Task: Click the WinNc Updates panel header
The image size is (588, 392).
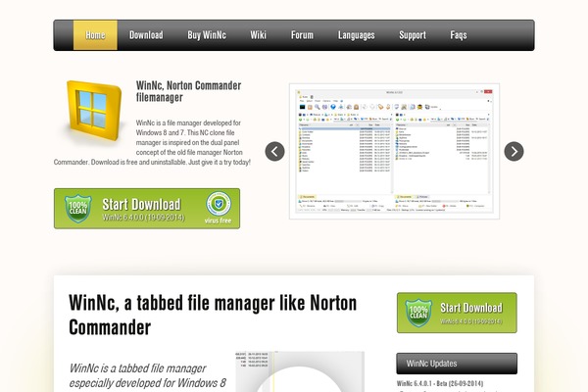Action: pos(457,364)
